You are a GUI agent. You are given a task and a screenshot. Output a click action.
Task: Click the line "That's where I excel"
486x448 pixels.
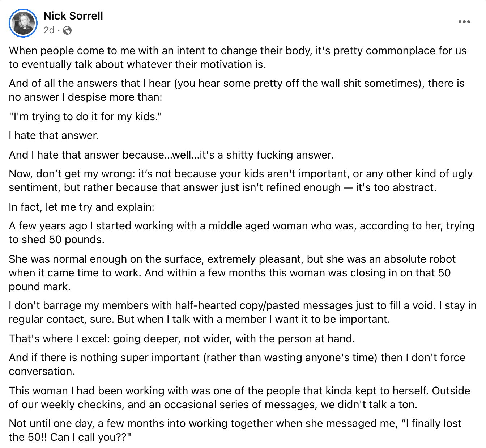pos(182,339)
